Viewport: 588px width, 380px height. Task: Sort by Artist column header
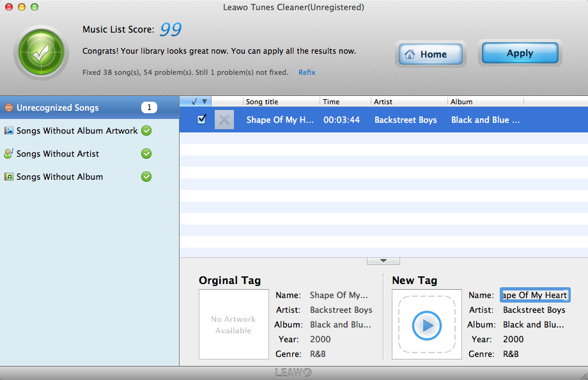[x=409, y=101]
